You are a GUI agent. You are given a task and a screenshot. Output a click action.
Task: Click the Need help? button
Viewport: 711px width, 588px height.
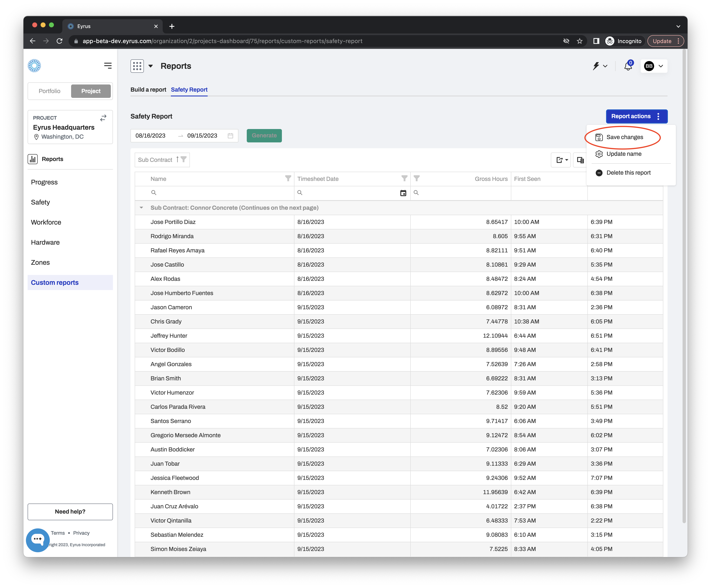click(x=70, y=511)
